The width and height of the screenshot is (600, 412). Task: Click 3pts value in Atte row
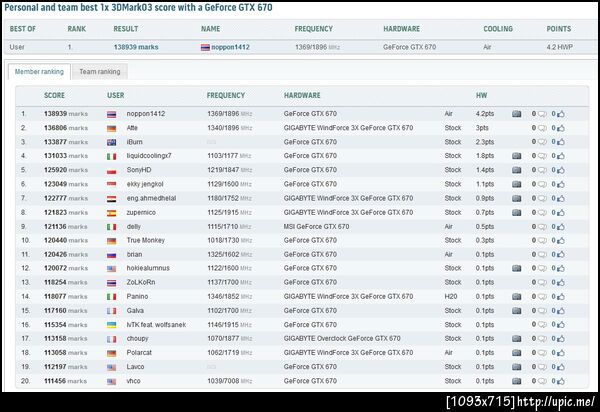[x=482, y=128]
